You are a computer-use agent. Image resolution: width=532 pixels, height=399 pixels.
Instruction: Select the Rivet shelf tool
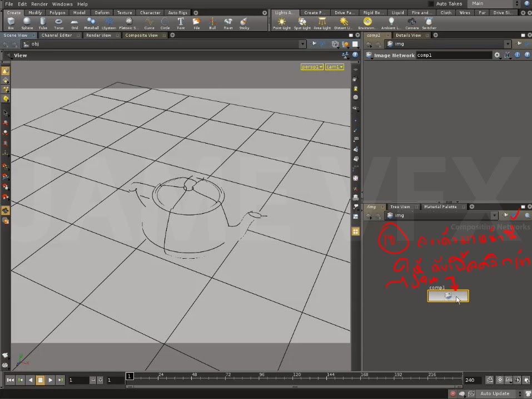click(x=228, y=23)
